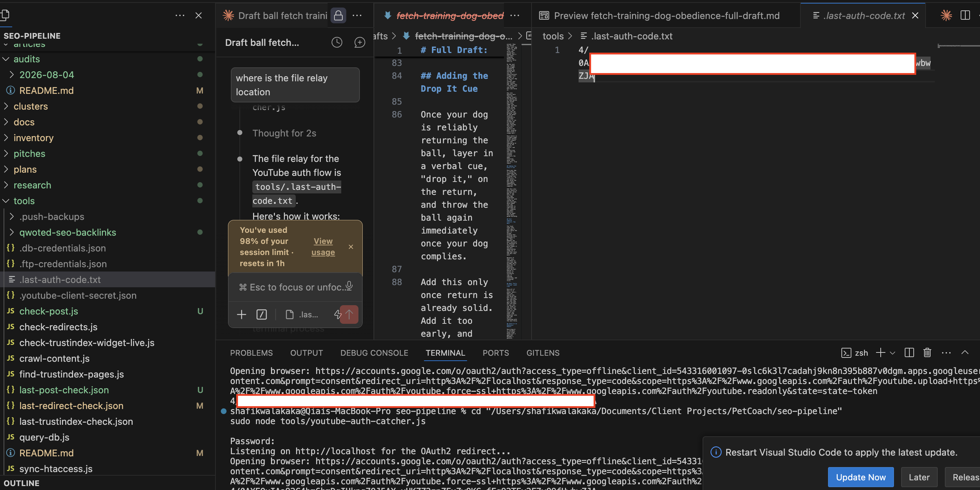Click Later on update notification
980x490 pixels.
[919, 477]
